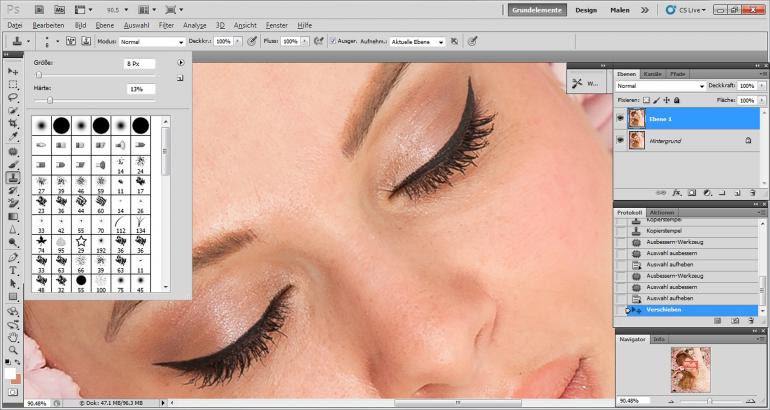
Task: Select the Quick Selection tool
Action: click(13, 110)
